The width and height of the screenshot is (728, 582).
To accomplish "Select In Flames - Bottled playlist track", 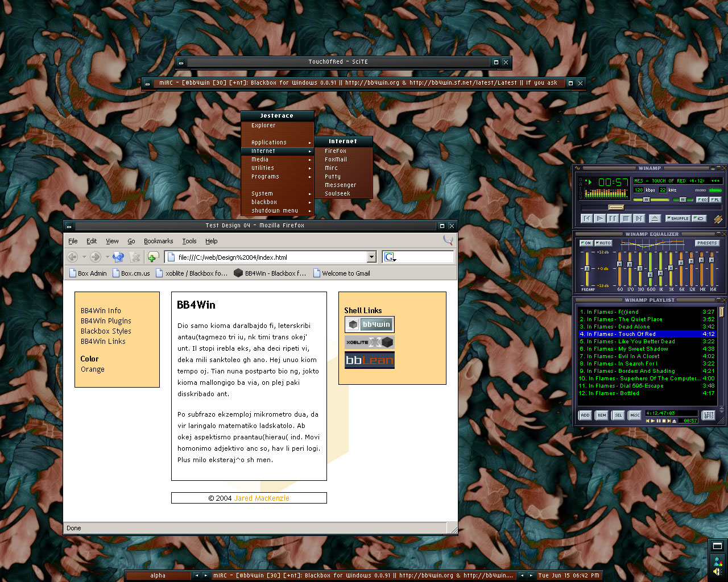I will click(647, 393).
